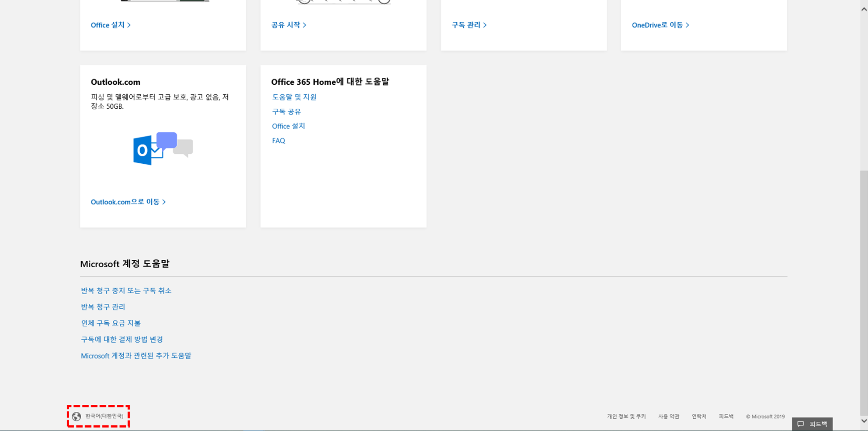
Task: Select the 한국어(대한민국) language link
Action: click(104, 416)
